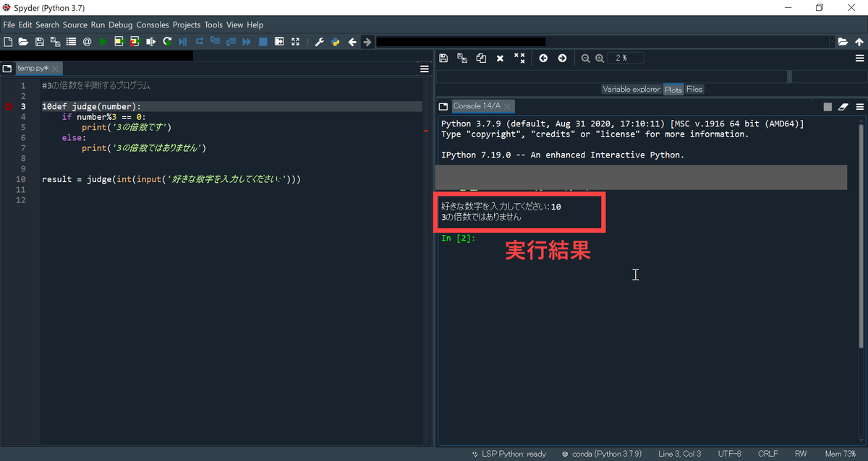Image resolution: width=868 pixels, height=461 pixels.
Task: Click the @ symbol toolbar icon
Action: pyautogui.click(x=87, y=42)
